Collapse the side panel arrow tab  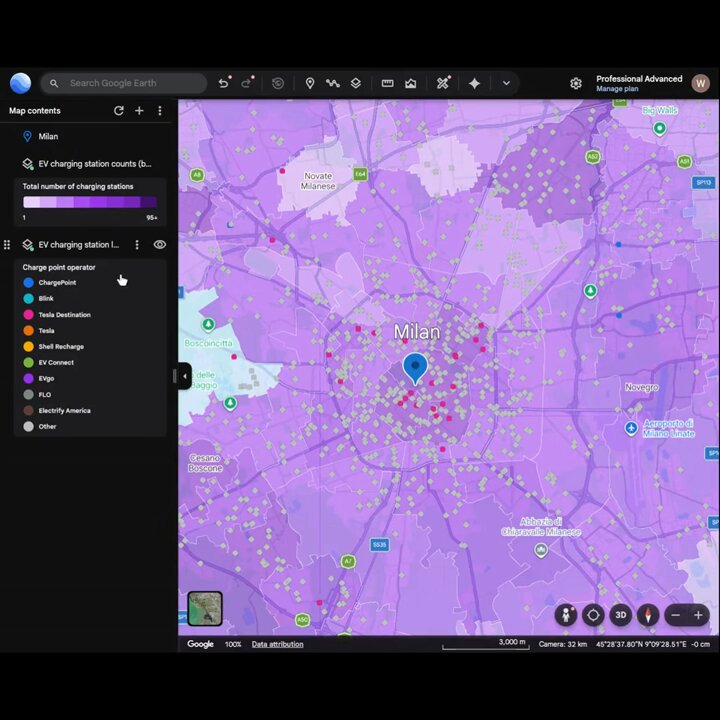(185, 376)
